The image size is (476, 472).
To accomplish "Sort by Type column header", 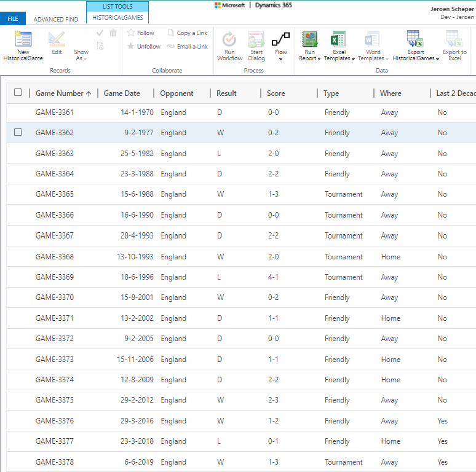I will 331,93.
